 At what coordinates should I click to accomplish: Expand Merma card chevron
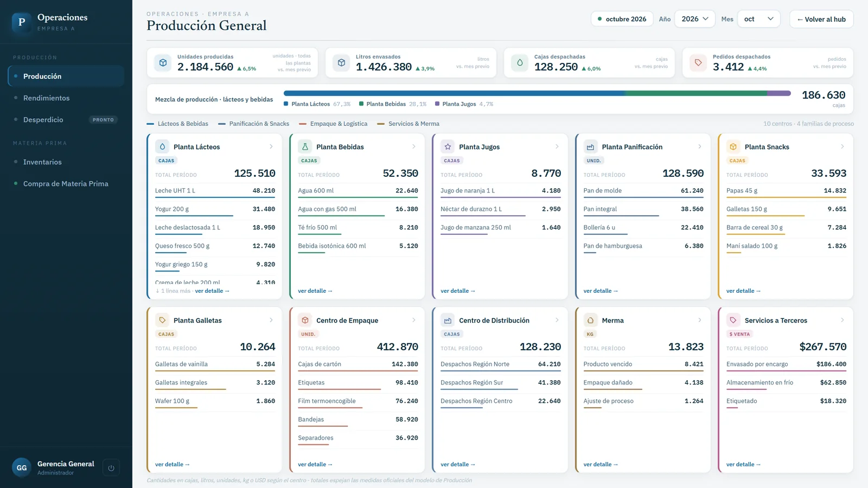click(x=700, y=320)
